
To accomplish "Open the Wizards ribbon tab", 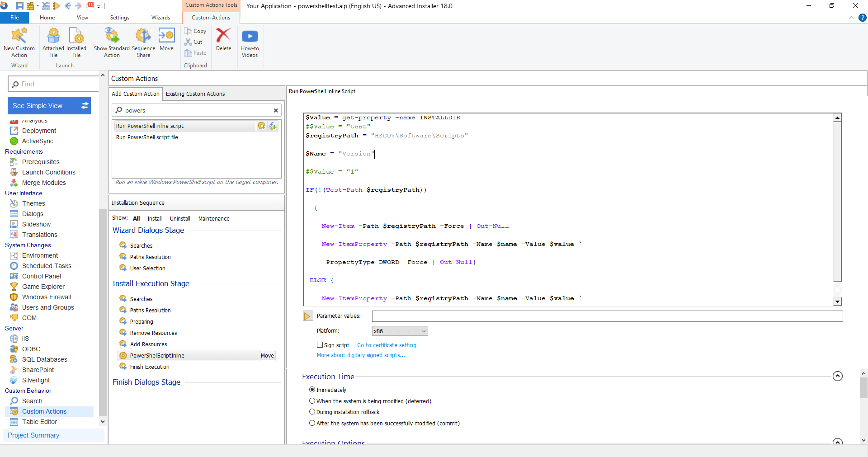I will coord(160,18).
